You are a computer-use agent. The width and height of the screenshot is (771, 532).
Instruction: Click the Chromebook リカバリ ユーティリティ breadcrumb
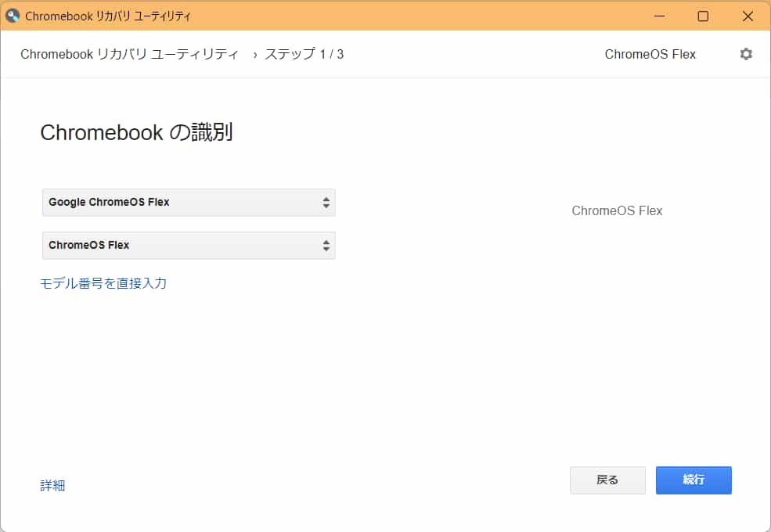(129, 54)
